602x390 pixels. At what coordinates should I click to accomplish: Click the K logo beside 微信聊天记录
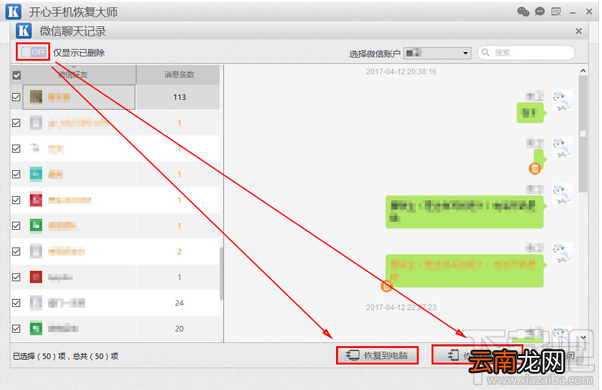[24, 31]
